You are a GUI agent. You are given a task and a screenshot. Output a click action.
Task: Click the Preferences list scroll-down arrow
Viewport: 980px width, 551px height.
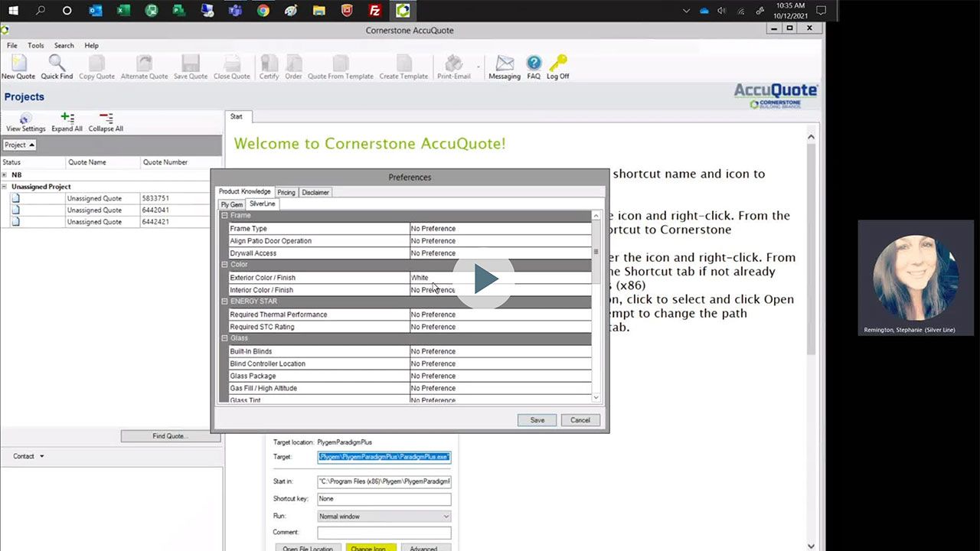click(x=596, y=398)
